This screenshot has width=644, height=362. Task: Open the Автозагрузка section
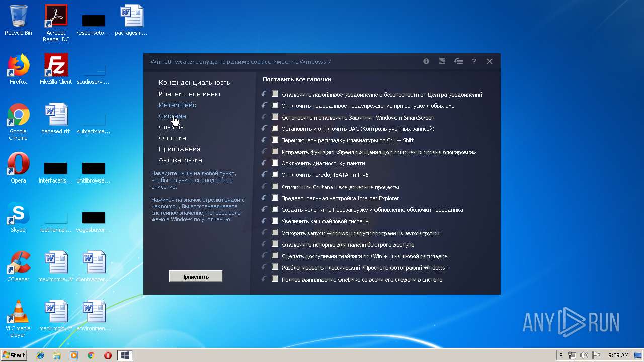pyautogui.click(x=180, y=160)
